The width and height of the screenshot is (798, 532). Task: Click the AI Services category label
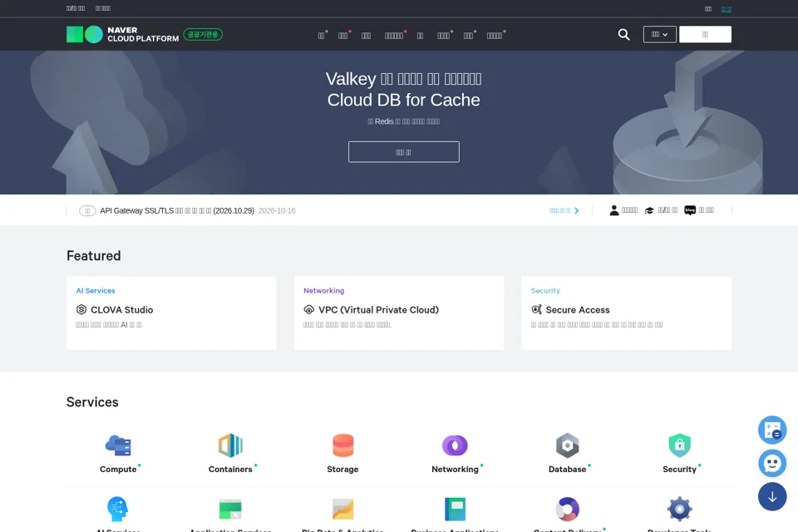point(96,291)
